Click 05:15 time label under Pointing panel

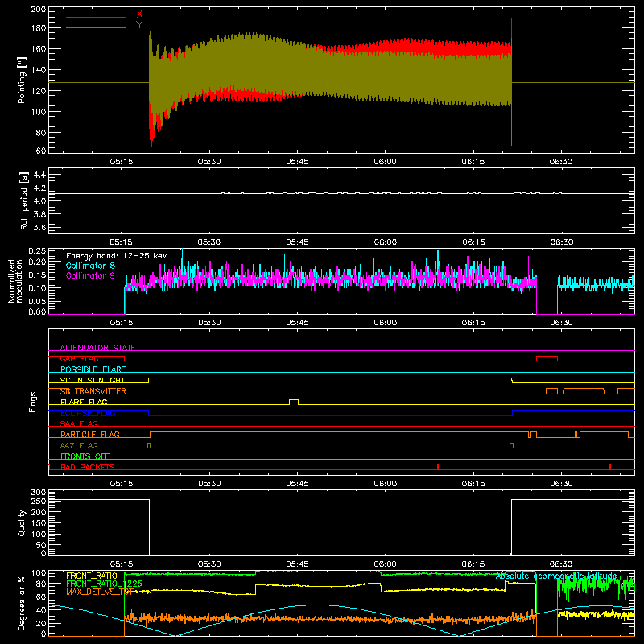click(x=122, y=162)
